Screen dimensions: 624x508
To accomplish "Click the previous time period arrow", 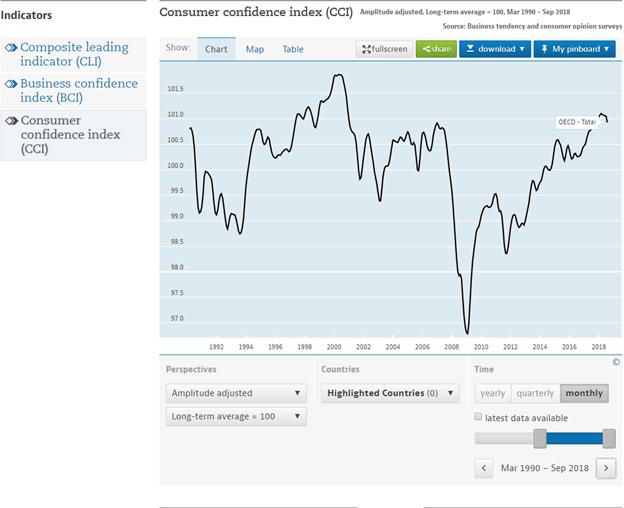I will (485, 467).
